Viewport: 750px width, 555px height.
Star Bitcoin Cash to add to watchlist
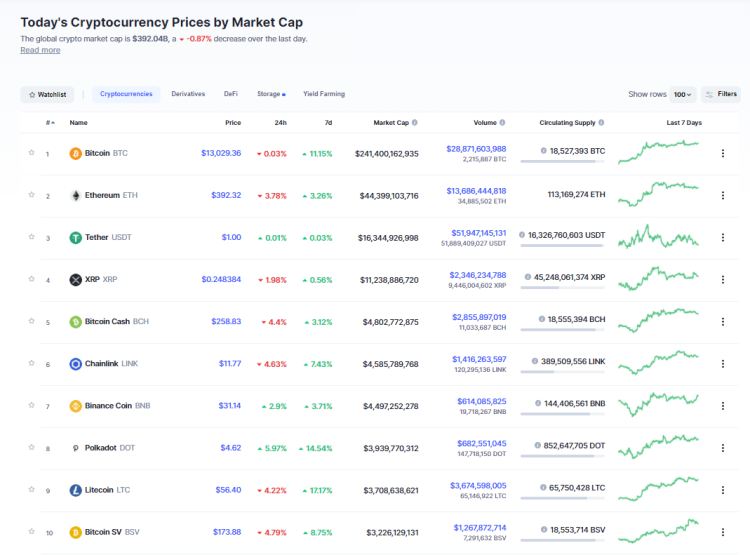tap(32, 321)
